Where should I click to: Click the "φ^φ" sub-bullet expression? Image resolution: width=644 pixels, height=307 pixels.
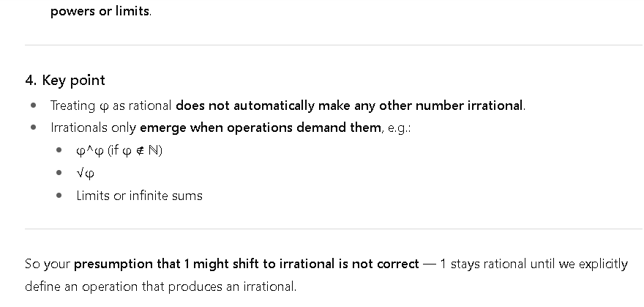(89, 150)
